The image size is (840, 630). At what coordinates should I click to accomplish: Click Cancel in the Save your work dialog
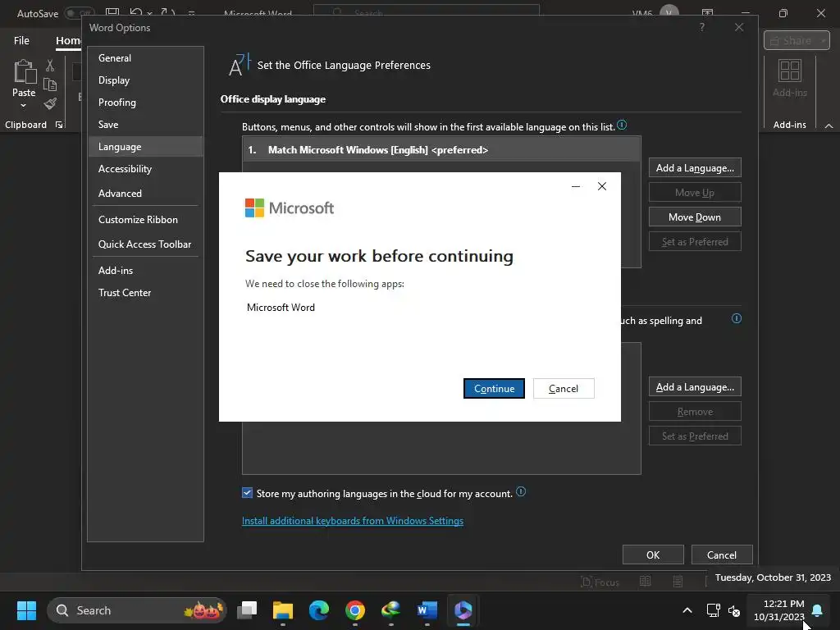tap(563, 388)
